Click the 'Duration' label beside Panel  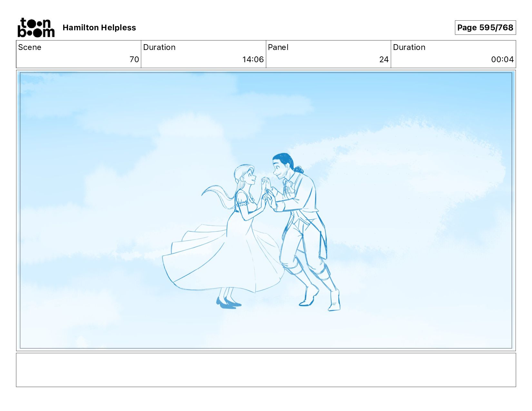(409, 47)
